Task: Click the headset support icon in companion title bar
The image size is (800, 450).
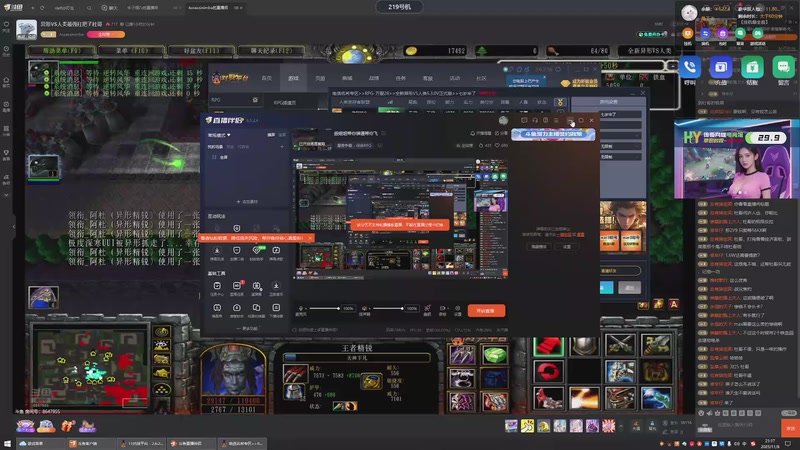Action: 535,120
